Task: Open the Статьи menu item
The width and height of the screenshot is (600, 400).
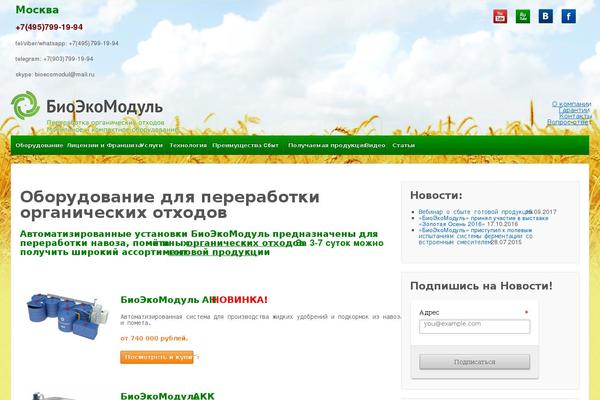Action: (403, 145)
